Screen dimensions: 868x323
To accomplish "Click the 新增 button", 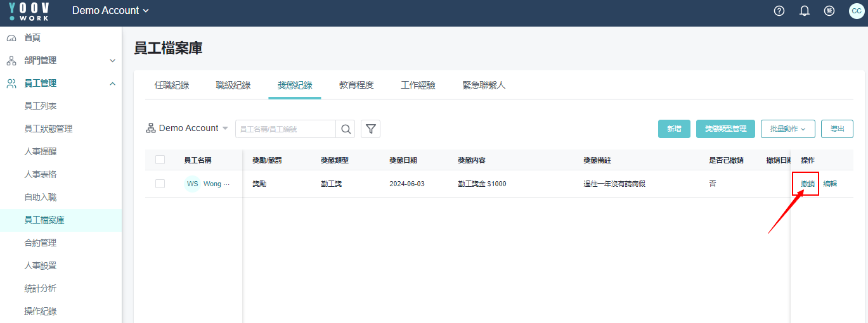I will [674, 129].
